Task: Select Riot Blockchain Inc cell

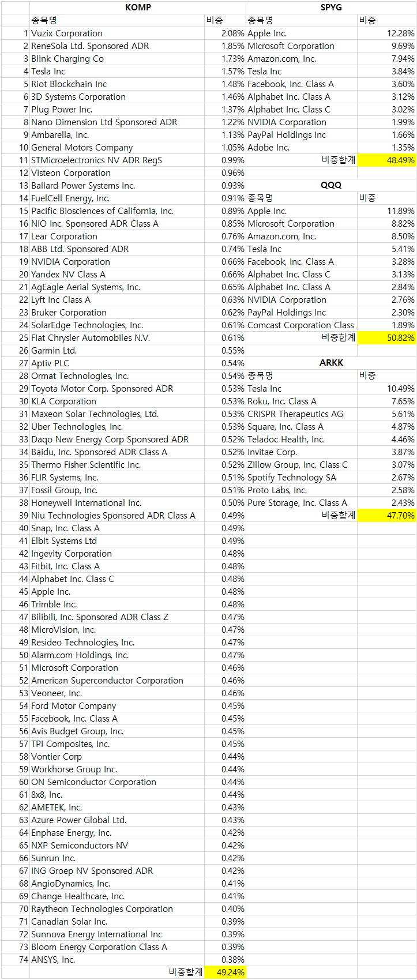Action: coord(117,84)
